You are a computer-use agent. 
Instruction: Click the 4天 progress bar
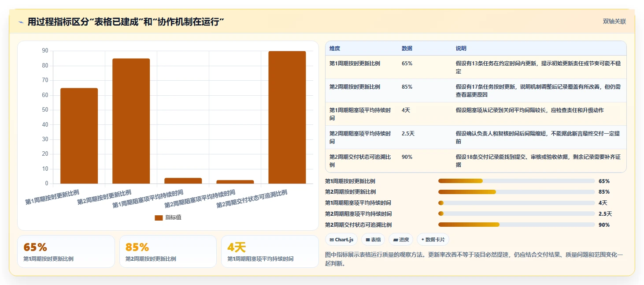click(x=516, y=203)
